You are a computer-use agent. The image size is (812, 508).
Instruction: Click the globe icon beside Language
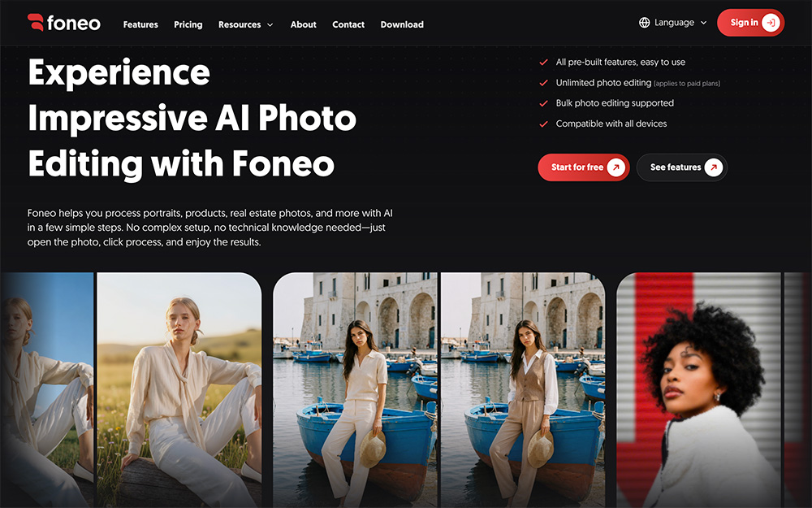(644, 23)
